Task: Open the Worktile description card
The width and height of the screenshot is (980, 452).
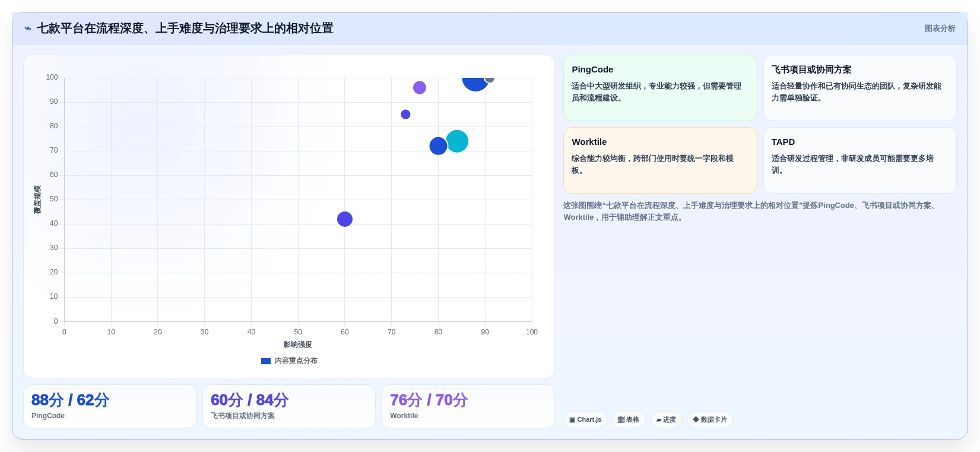Action: pos(660,160)
